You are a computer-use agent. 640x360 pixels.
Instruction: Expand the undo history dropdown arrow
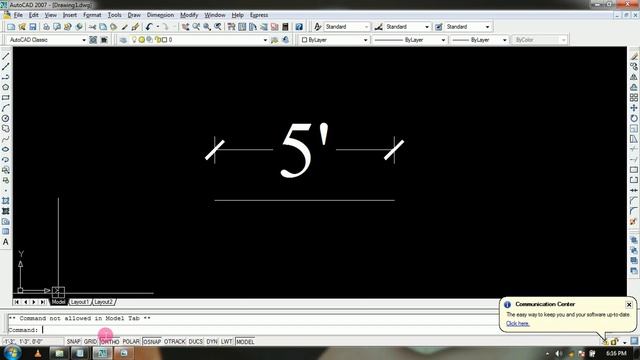158,27
